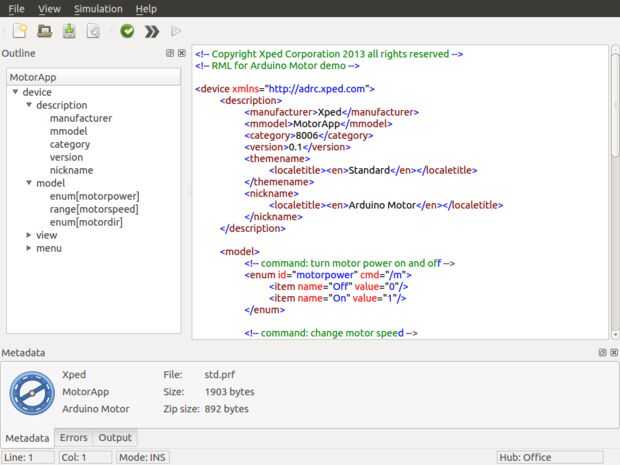The height and width of the screenshot is (465, 620).
Task: Select enum[motordir] in the outline
Action: coord(86,222)
